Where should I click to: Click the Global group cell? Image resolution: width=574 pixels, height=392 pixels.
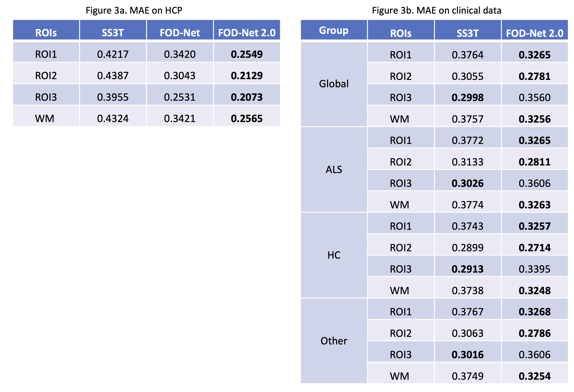click(x=334, y=84)
